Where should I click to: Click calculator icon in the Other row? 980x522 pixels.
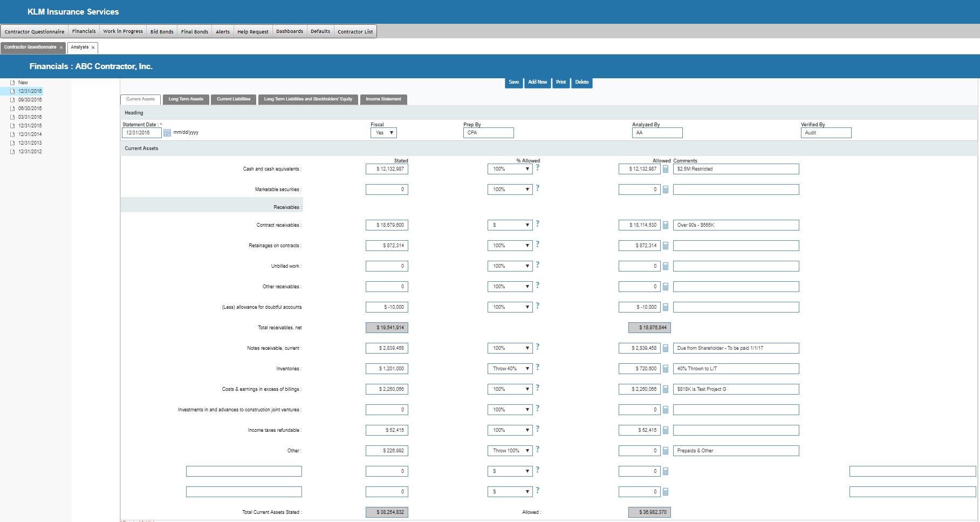(666, 451)
